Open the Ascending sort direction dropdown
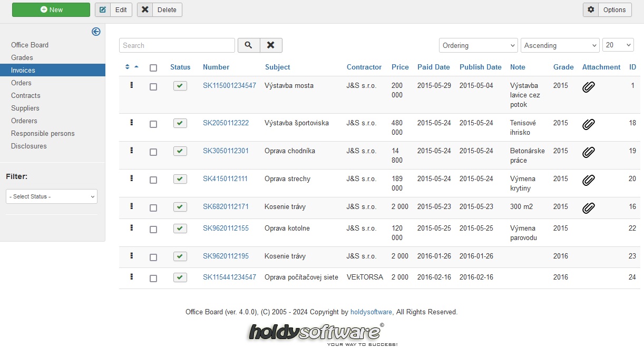This screenshot has height=348, width=644. [560, 45]
